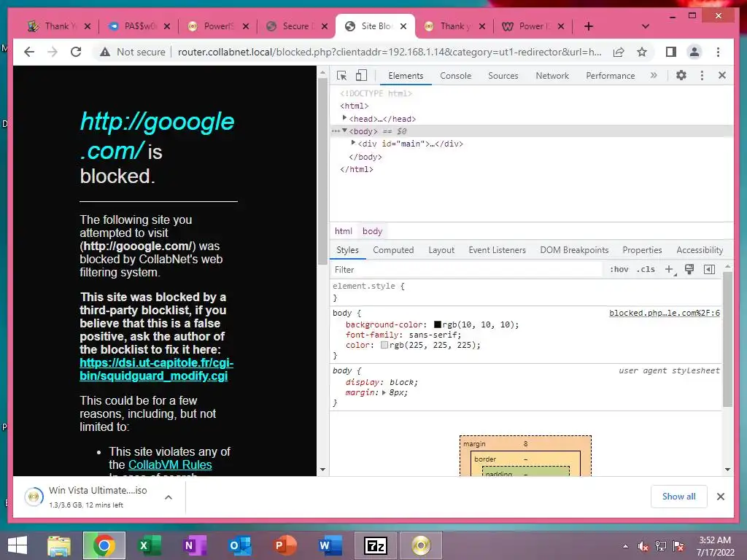Open the Network tab
747x560 pixels.
(552, 76)
